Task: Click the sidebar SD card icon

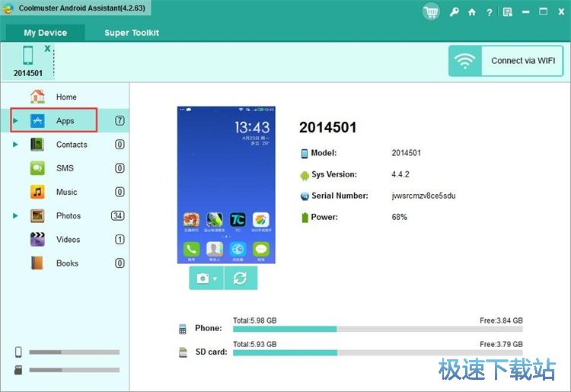Action: pyautogui.click(x=18, y=370)
